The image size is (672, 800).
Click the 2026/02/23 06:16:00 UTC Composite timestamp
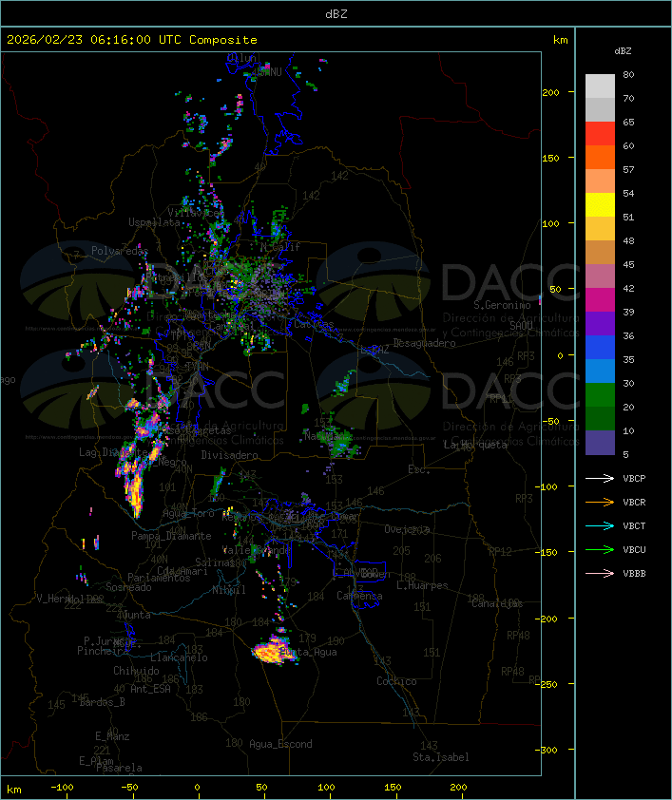(132, 39)
